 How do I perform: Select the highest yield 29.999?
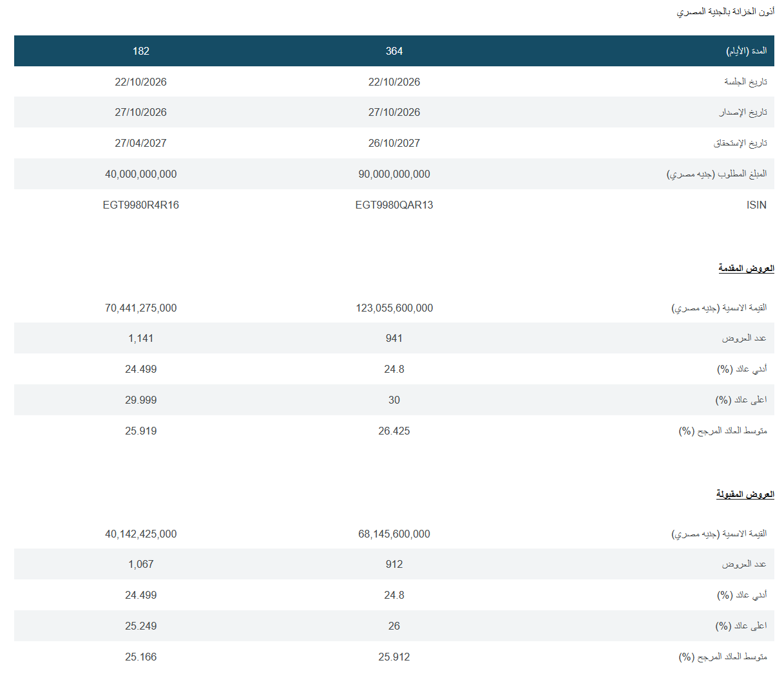(x=141, y=400)
